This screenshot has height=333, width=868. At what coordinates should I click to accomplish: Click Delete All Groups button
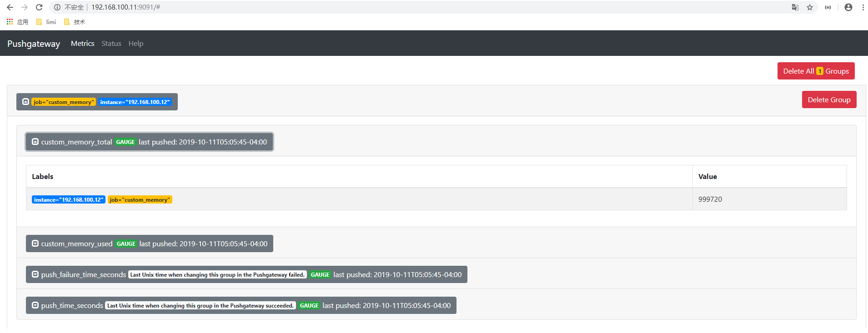point(816,71)
